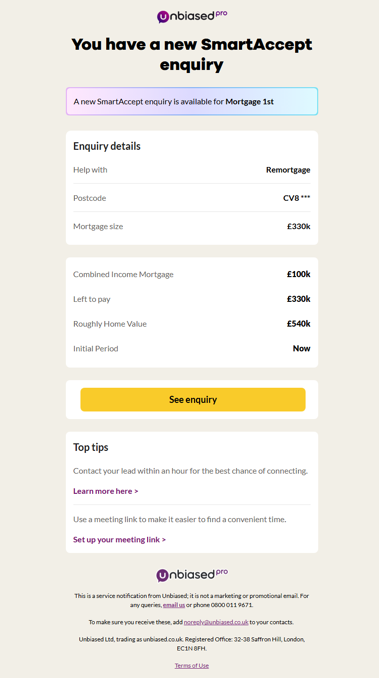Click the Combined Income Mortgage £100k value
Screen dimensions: 379x678
point(299,274)
